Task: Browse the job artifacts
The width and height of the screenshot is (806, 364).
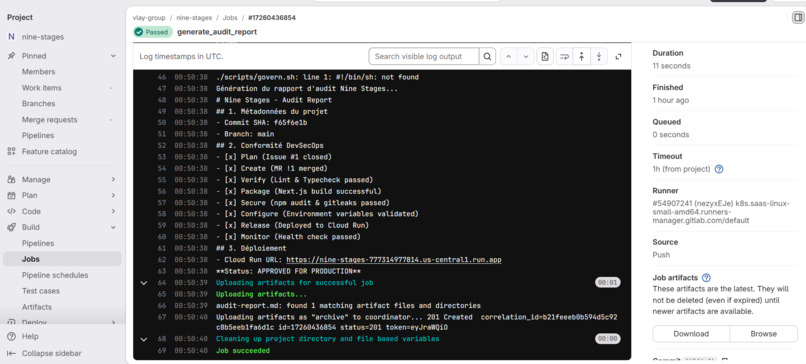Action: coord(763,334)
